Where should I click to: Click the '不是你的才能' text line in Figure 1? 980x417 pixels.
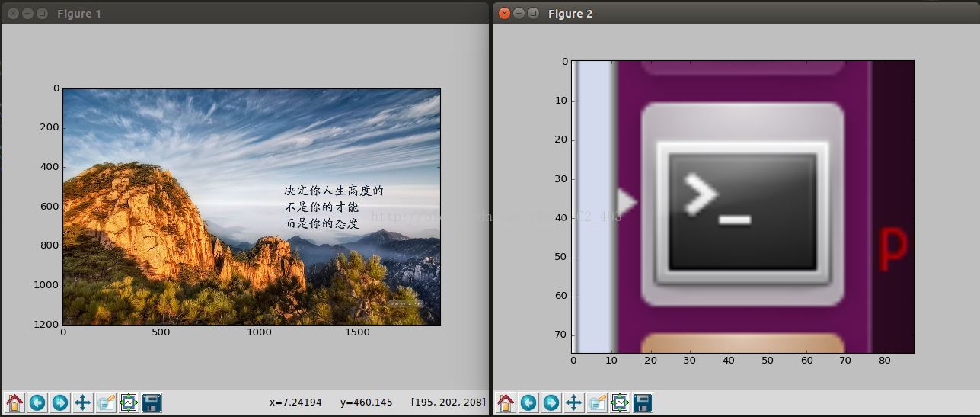[321, 207]
